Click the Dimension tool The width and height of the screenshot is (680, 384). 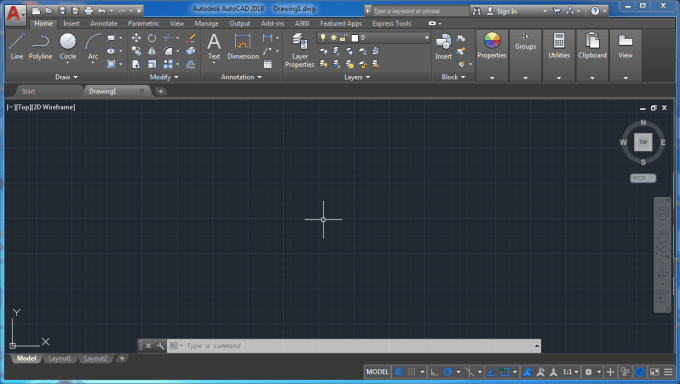pyautogui.click(x=243, y=46)
